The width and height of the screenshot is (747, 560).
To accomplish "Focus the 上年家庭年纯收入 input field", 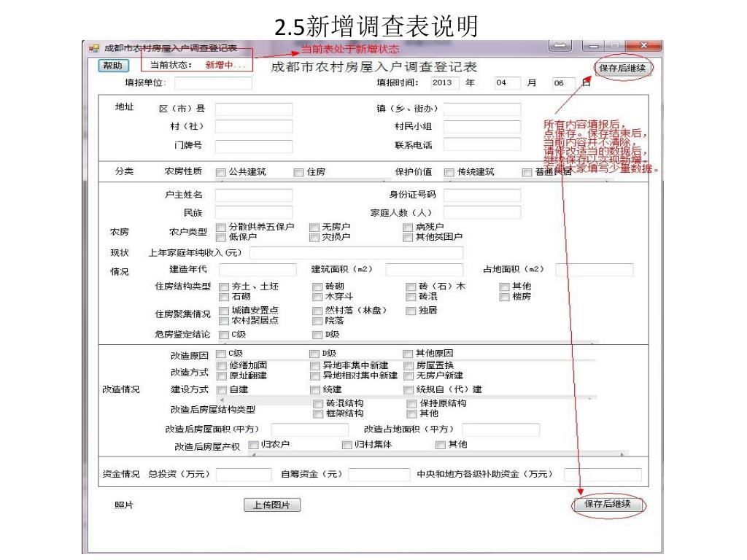I will coord(356,253).
